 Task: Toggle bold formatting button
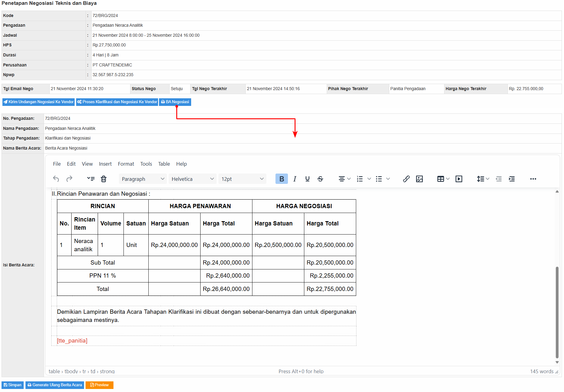[281, 179]
